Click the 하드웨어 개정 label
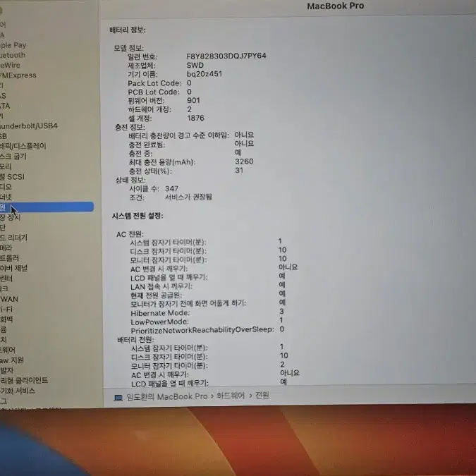The height and width of the screenshot is (476, 476). click(x=149, y=109)
